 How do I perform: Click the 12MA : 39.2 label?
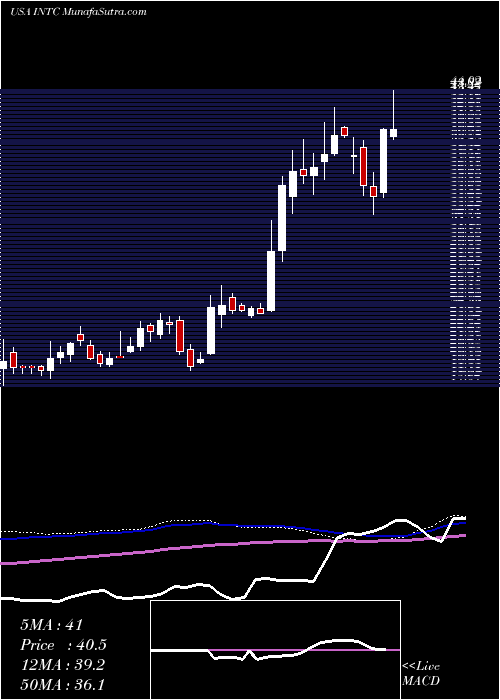pos(62,665)
